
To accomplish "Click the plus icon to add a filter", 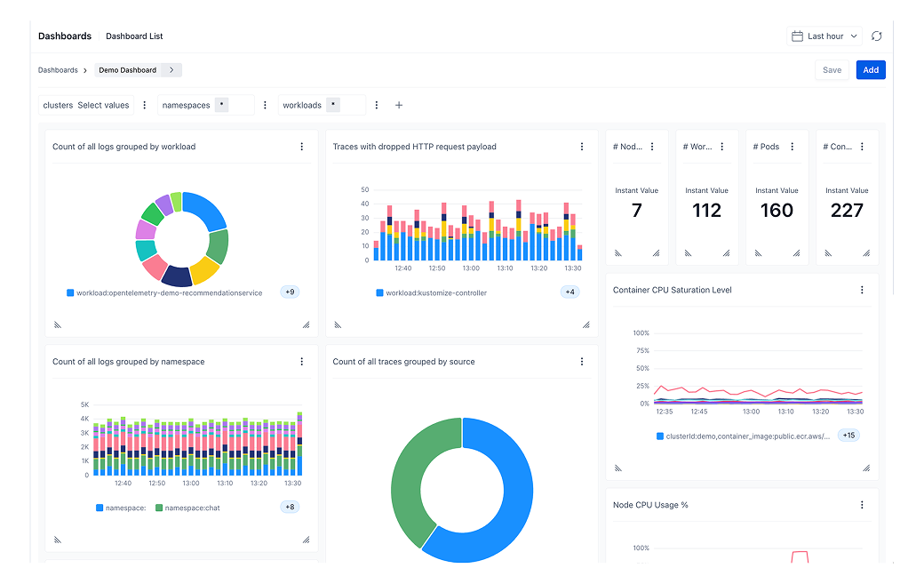I will pyautogui.click(x=399, y=105).
